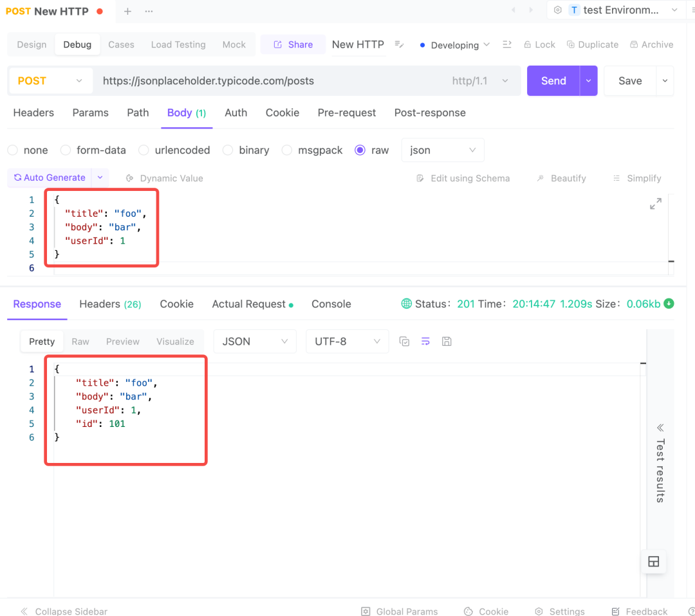Viewport: 695px width, 616px height.
Task: Open the Load Testing tab
Action: (178, 44)
